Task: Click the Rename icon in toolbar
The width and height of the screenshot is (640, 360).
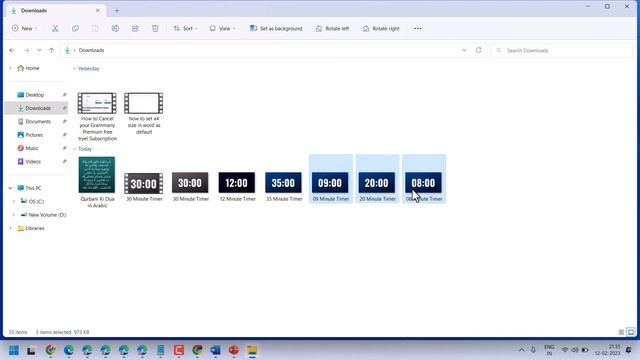Action: point(115,29)
